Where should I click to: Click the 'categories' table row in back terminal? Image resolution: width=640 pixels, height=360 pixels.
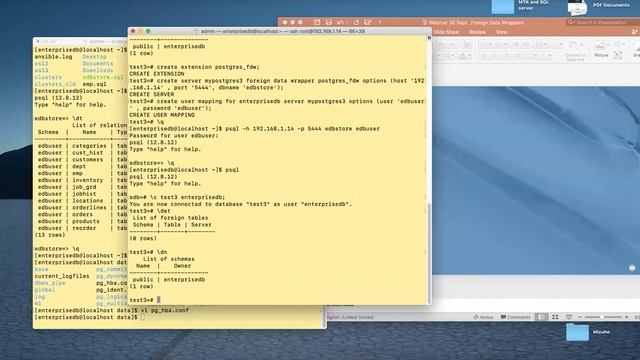click(x=81, y=146)
